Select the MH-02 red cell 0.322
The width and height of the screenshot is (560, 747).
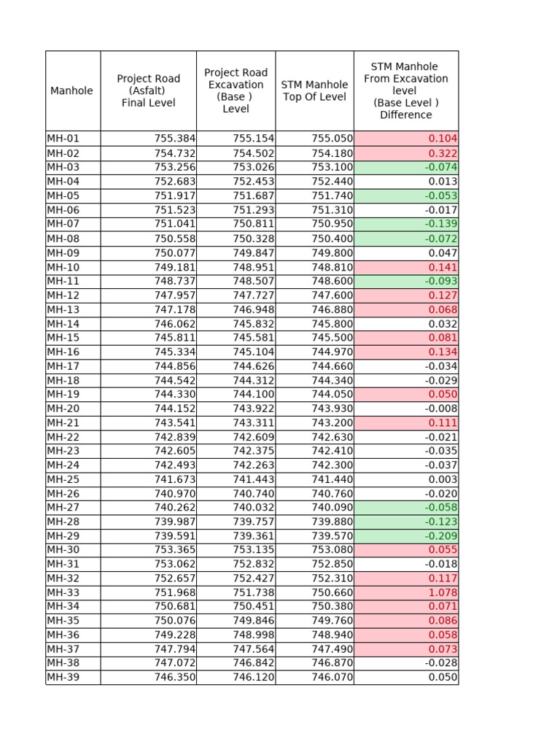pos(406,153)
